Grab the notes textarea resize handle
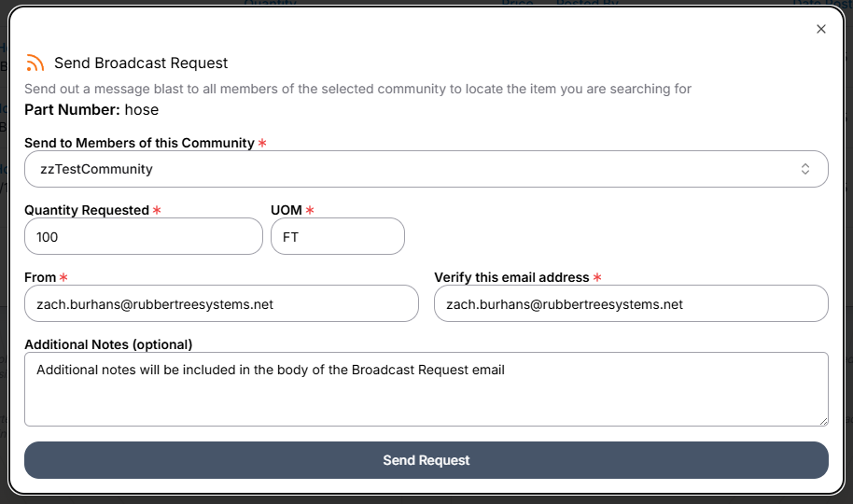The width and height of the screenshot is (853, 504). click(822, 421)
